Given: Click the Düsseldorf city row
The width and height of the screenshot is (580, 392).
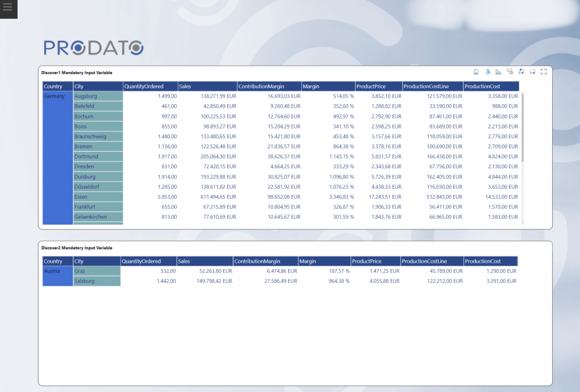Looking at the screenshot, I should (98, 187).
